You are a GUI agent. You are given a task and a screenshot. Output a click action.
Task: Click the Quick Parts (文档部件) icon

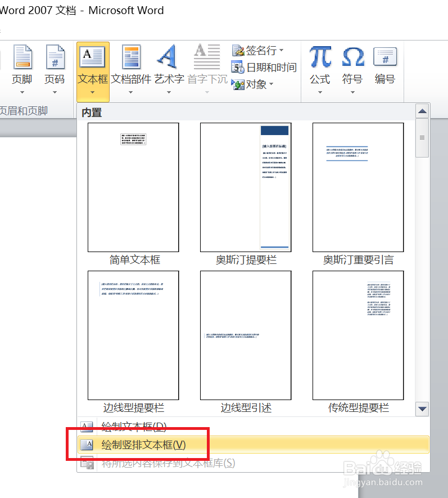pyautogui.click(x=132, y=57)
